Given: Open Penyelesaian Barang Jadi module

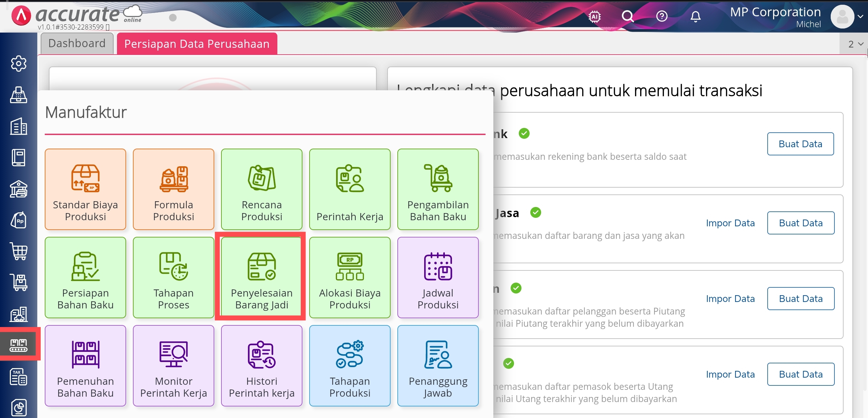Looking at the screenshot, I should point(261,277).
